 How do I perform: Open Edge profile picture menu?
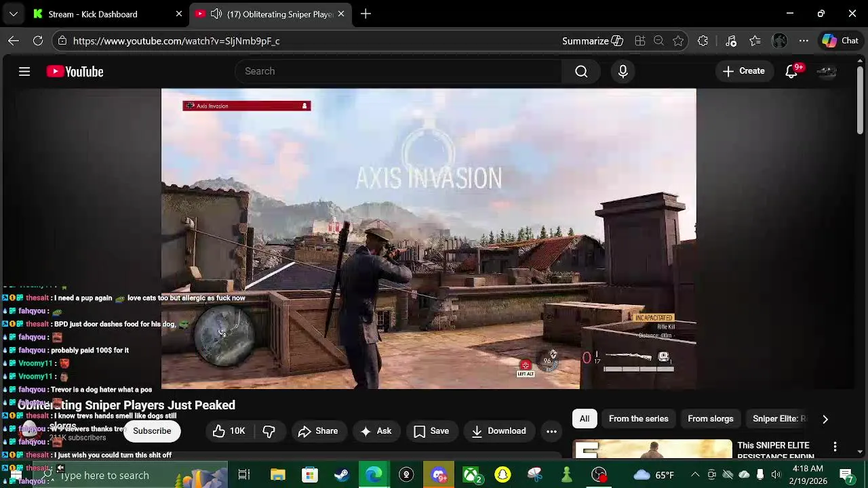pos(780,41)
